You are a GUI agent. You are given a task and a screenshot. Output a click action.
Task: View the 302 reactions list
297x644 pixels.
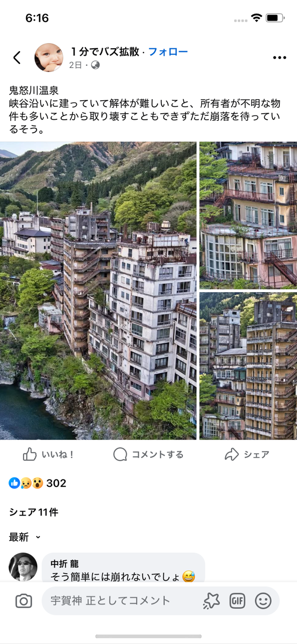click(x=38, y=483)
